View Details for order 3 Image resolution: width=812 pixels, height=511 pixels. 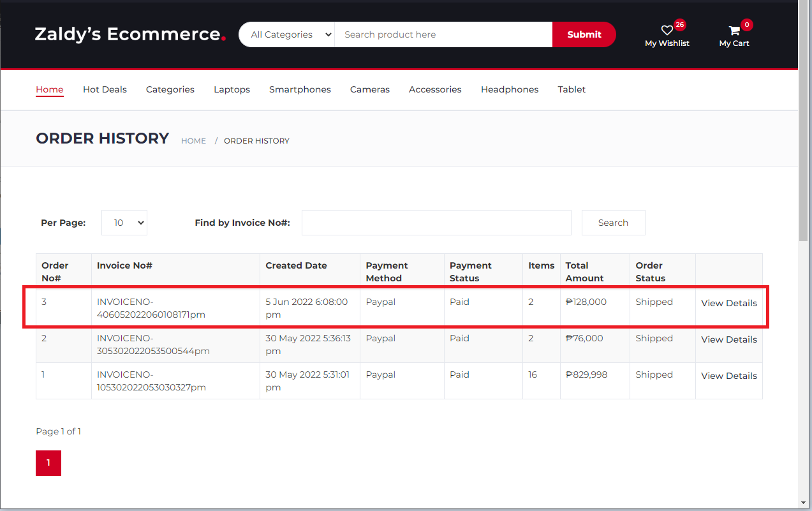point(728,303)
